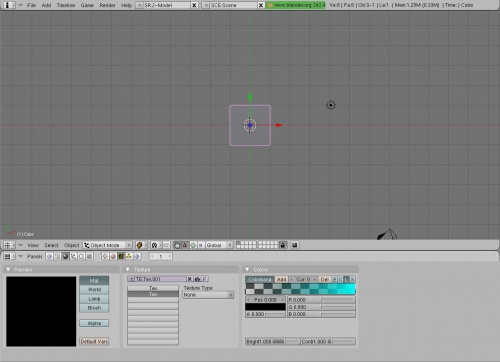Collapse the Colors panel triangle
The image size is (500, 362).
247,269
